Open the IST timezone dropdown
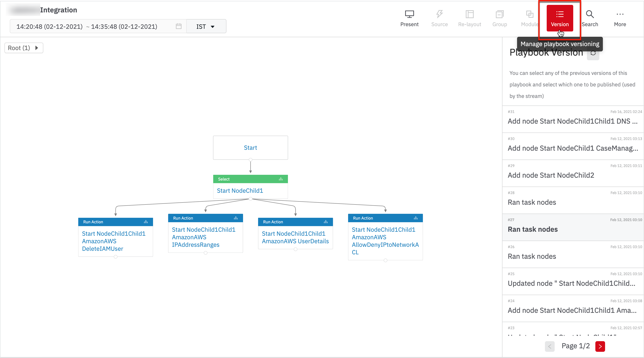The height and width of the screenshot is (358, 644). point(206,26)
